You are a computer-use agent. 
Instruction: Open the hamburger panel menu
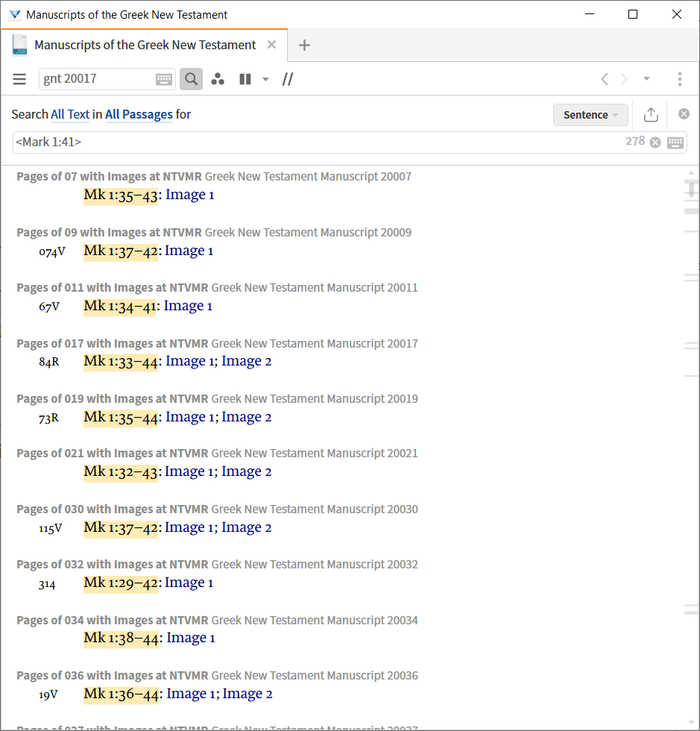point(19,79)
